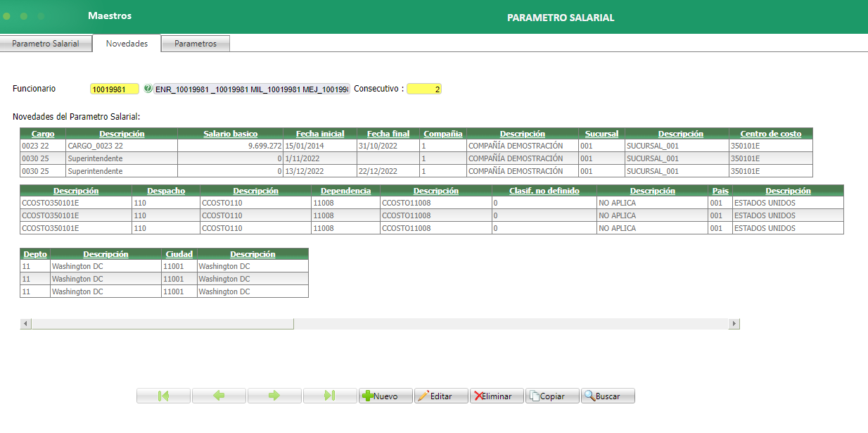Sort by Depto column header
868x433 pixels.
[x=35, y=254]
